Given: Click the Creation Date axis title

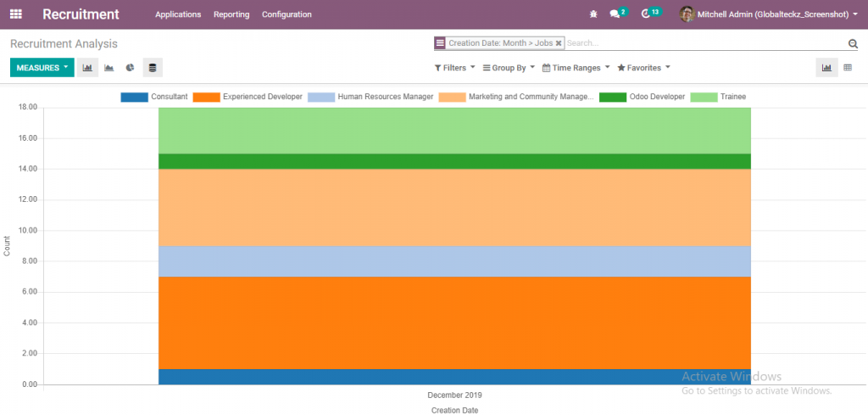Looking at the screenshot, I should click(x=454, y=411).
